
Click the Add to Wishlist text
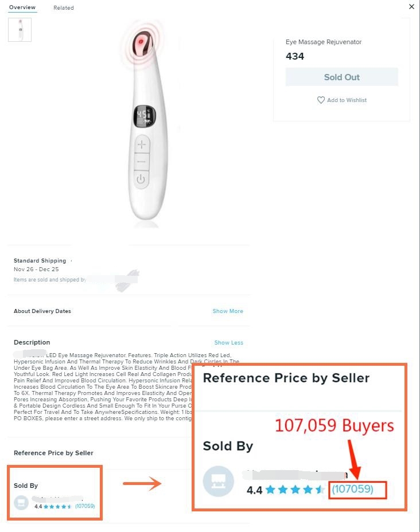tap(347, 100)
